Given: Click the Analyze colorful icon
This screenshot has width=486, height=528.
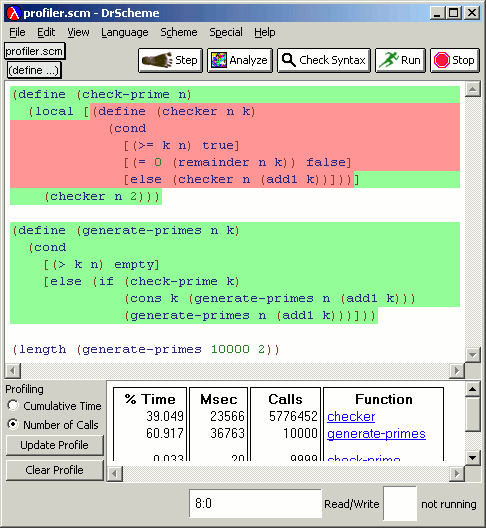Looking at the screenshot, I should point(219,60).
